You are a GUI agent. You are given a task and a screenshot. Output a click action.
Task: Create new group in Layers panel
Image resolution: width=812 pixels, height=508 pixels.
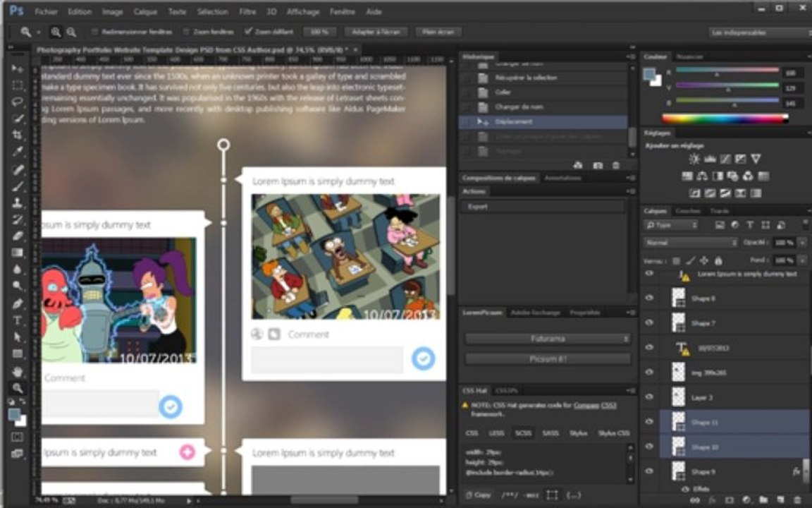pyautogui.click(x=763, y=500)
